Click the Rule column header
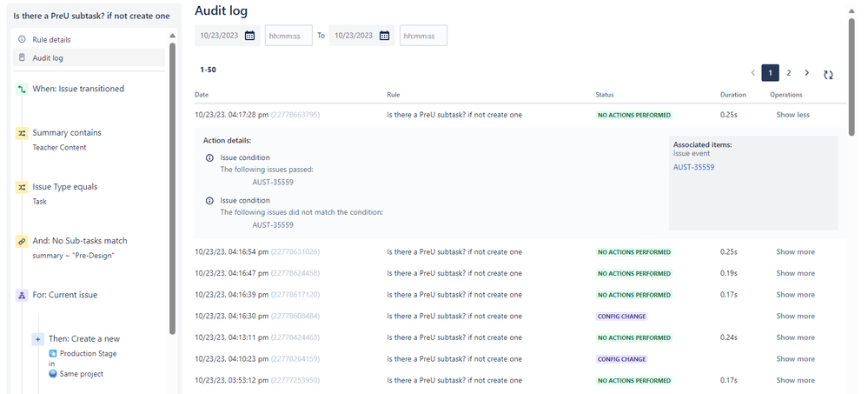The height and width of the screenshot is (394, 868). (393, 95)
